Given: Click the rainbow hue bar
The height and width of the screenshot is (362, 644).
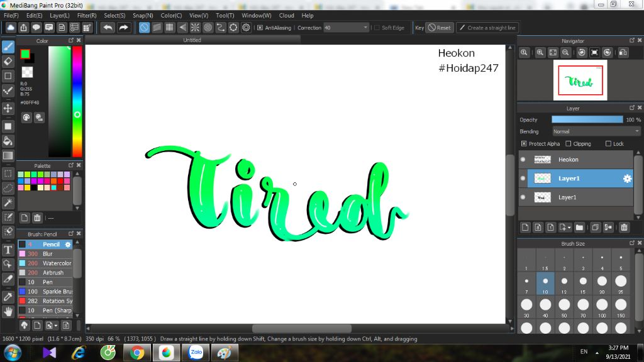Looking at the screenshot, I should pos(77,101).
